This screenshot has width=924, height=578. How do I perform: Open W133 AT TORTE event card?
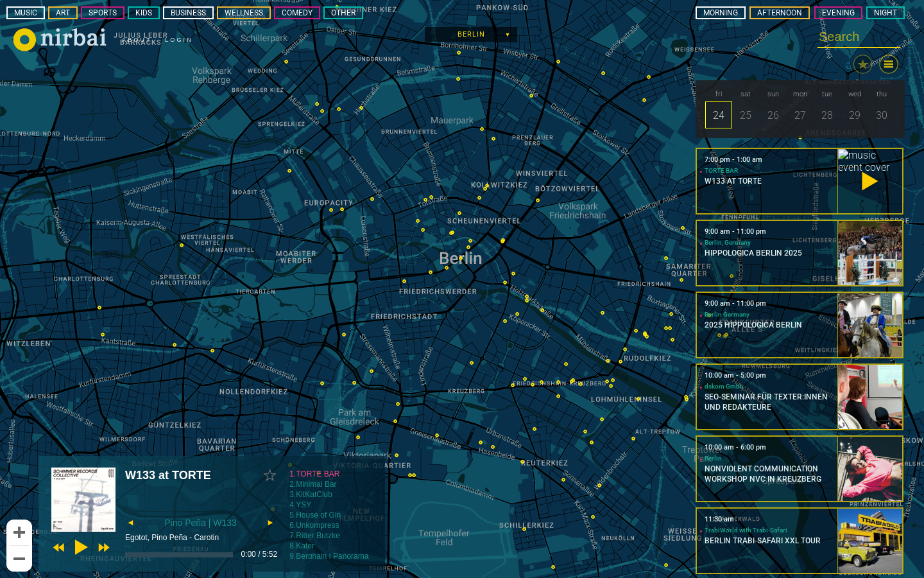click(x=800, y=181)
